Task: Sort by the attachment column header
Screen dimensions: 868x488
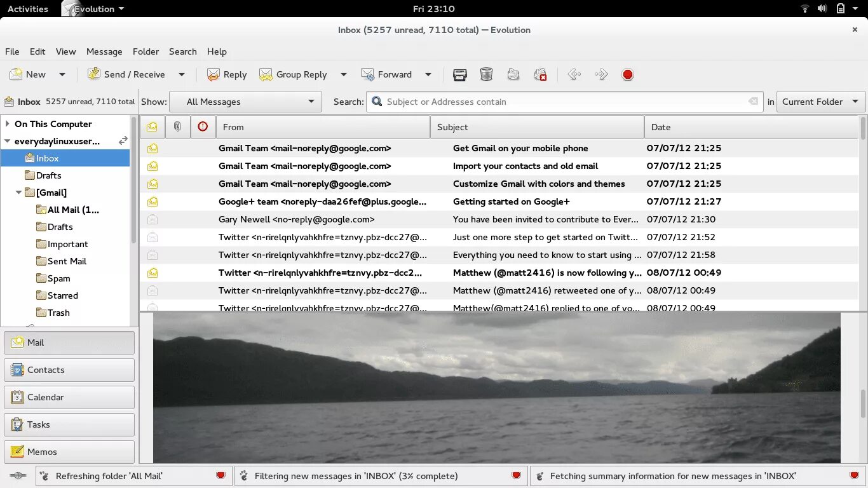Action: tap(177, 127)
